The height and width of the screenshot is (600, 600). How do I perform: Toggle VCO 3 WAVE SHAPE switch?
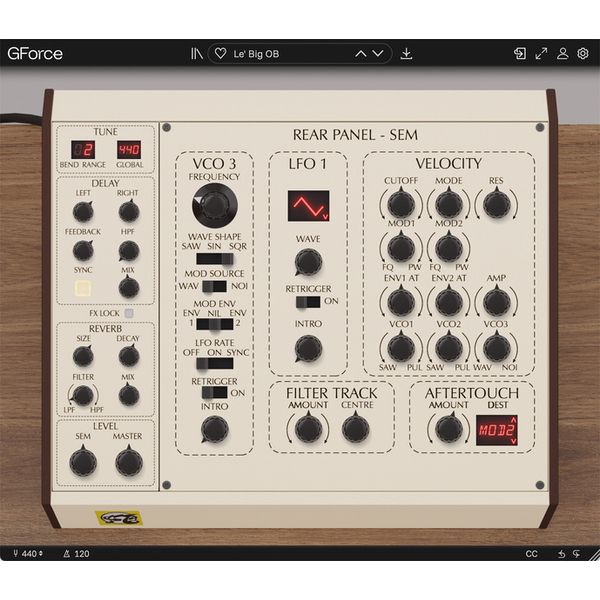(215, 259)
